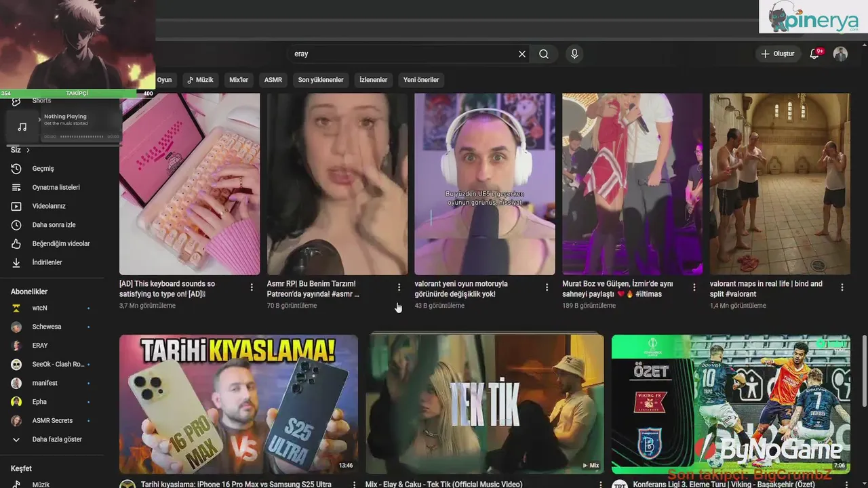Select the Müzik filter chip
Screen dimensions: 868x488
(200, 80)
